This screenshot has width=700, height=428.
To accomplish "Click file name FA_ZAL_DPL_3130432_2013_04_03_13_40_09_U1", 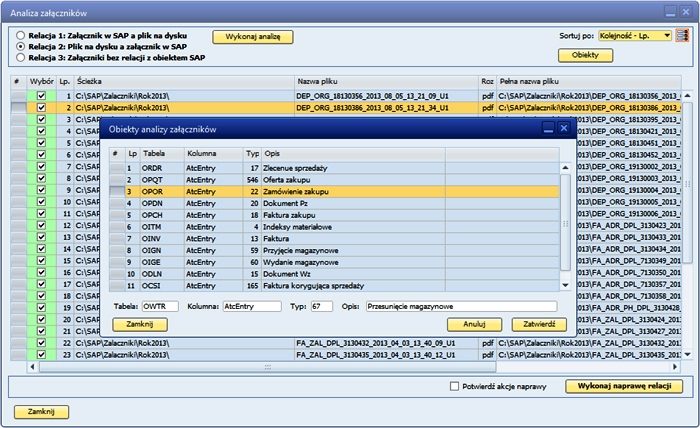I will click(x=375, y=343).
